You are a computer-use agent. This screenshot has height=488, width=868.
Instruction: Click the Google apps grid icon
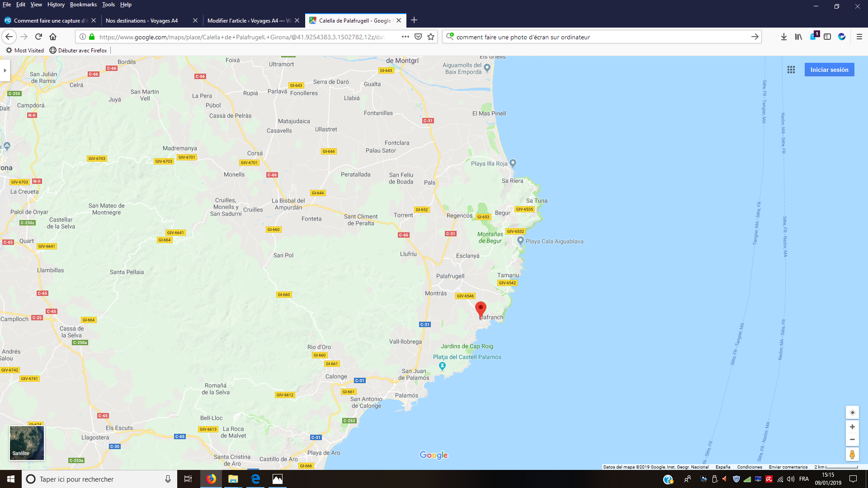(x=791, y=70)
